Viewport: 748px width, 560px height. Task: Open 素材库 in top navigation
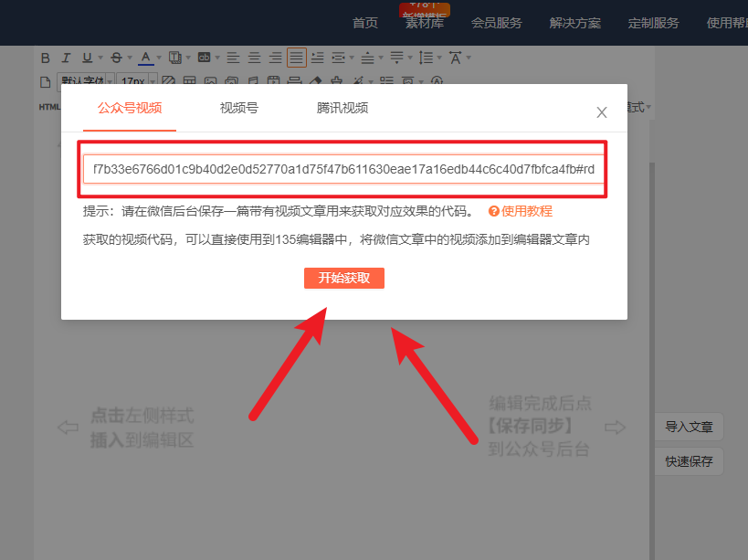[x=425, y=23]
